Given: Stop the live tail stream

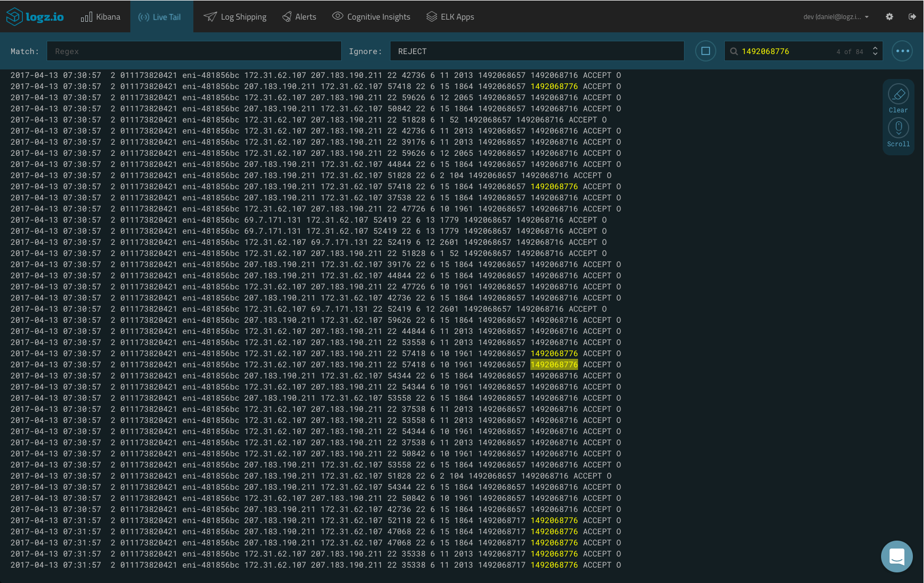Looking at the screenshot, I should coord(706,51).
